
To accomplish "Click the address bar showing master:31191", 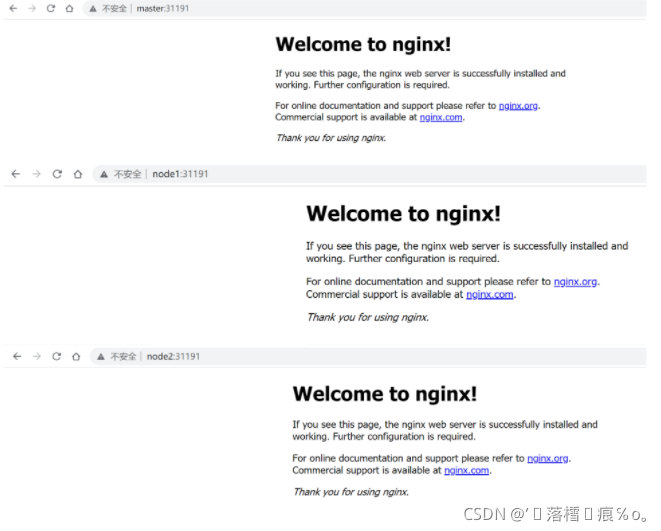I will click(x=364, y=8).
